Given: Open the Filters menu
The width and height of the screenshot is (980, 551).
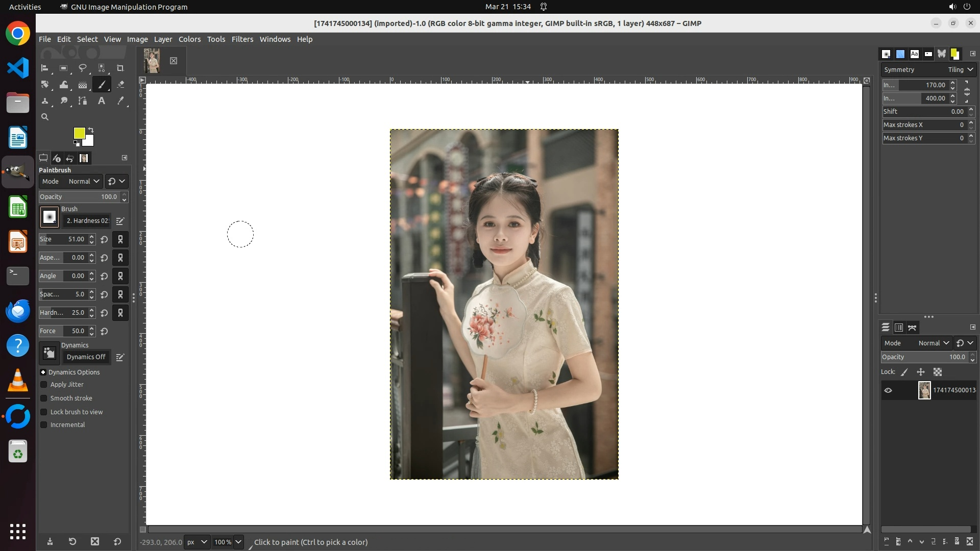Looking at the screenshot, I should point(242,39).
